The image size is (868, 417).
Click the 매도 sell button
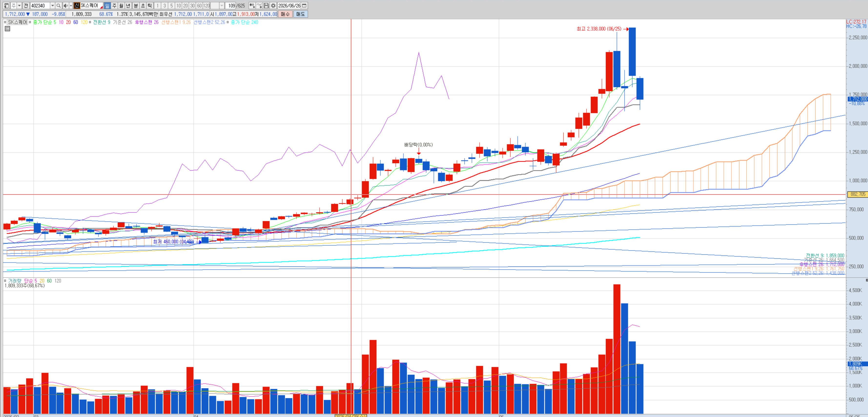click(300, 14)
